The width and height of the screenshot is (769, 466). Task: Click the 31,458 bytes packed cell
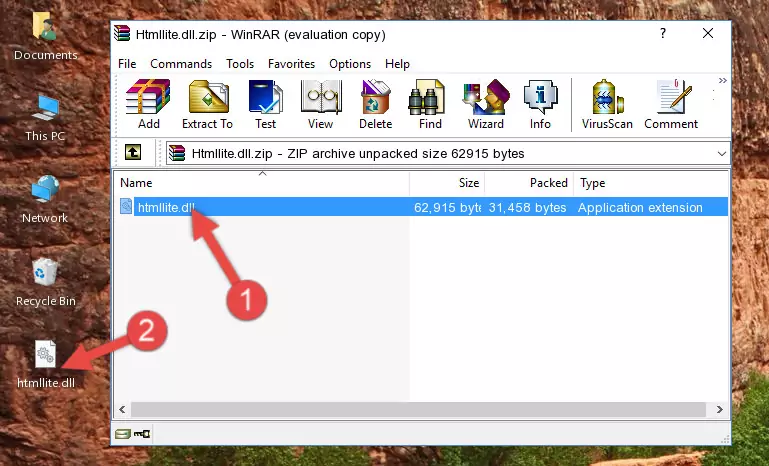(x=527, y=207)
